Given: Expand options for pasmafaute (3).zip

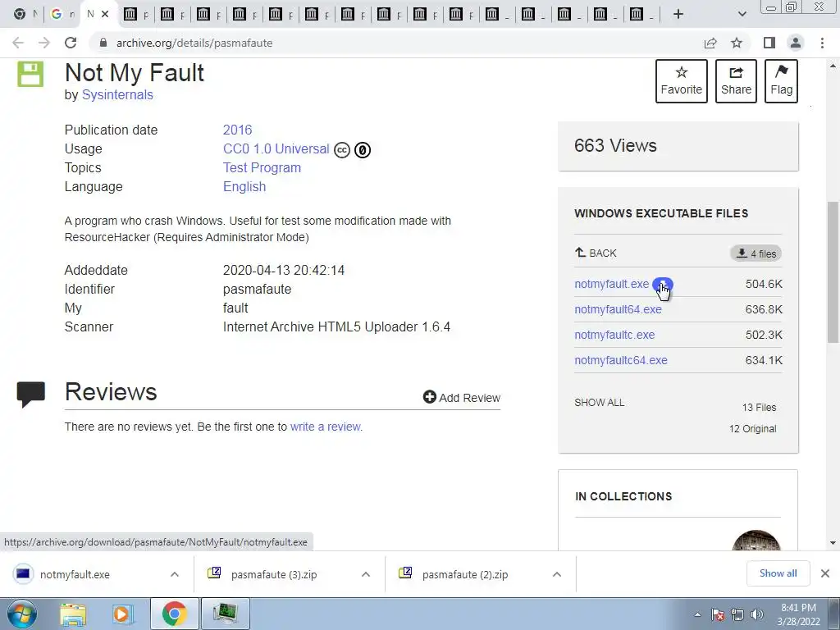Looking at the screenshot, I should 366,574.
